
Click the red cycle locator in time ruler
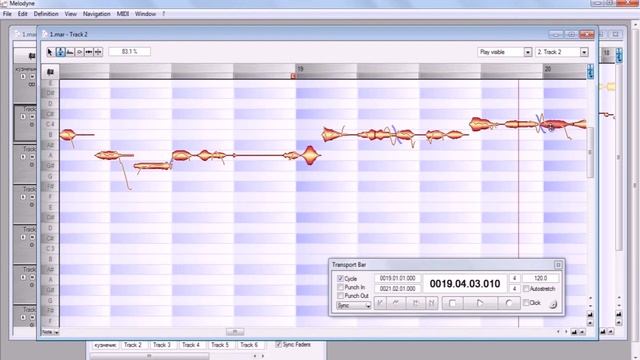[293, 76]
